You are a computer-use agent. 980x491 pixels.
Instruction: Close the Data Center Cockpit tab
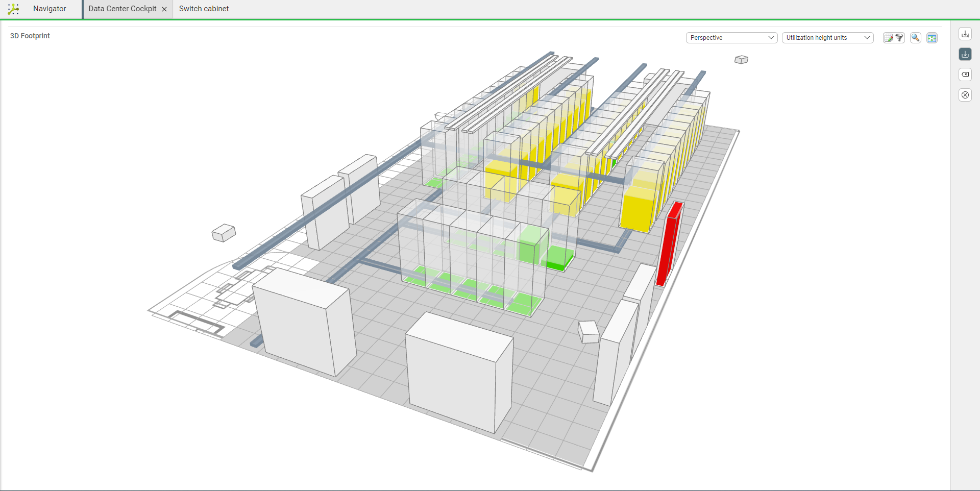164,9
